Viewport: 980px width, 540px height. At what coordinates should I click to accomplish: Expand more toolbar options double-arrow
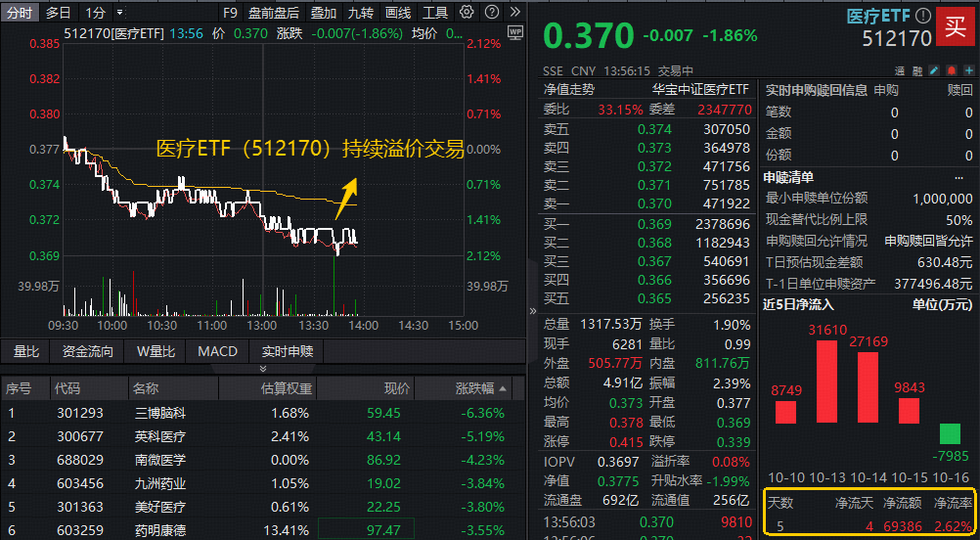click(513, 13)
